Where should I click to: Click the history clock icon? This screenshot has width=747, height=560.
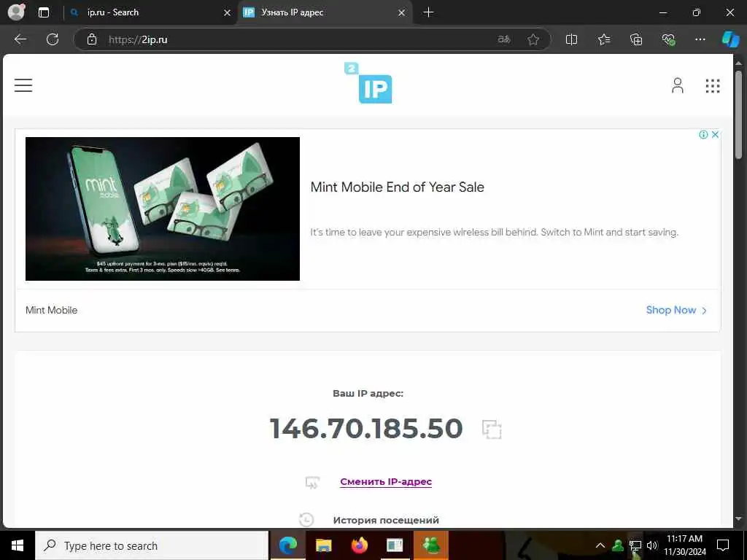pyautogui.click(x=306, y=519)
